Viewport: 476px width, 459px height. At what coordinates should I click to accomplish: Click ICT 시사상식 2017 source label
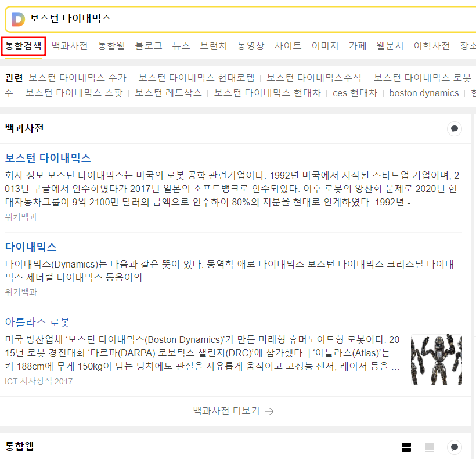tap(38, 381)
